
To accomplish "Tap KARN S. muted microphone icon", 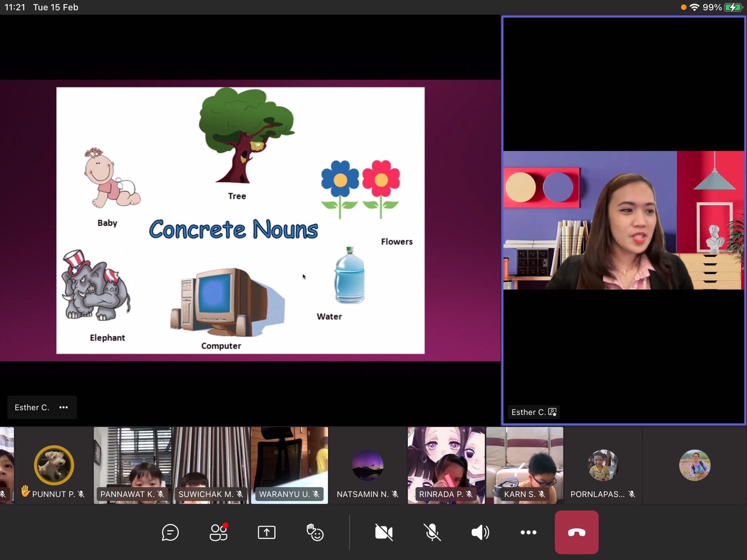I will [542, 494].
